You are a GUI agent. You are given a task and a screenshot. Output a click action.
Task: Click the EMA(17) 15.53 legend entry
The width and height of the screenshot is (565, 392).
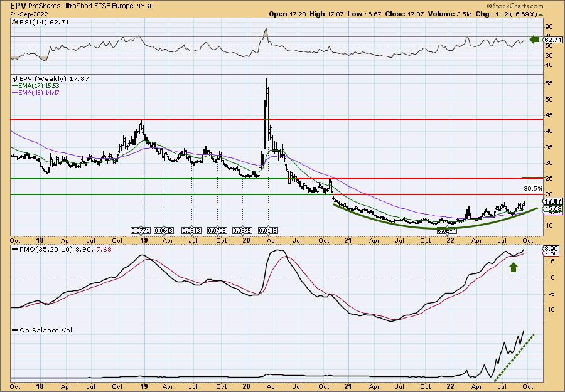pos(36,86)
